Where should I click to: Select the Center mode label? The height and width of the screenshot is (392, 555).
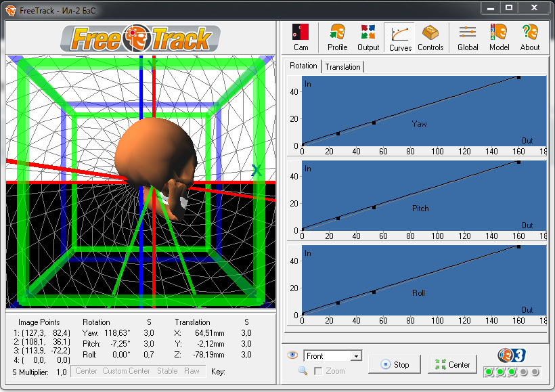tap(87, 371)
